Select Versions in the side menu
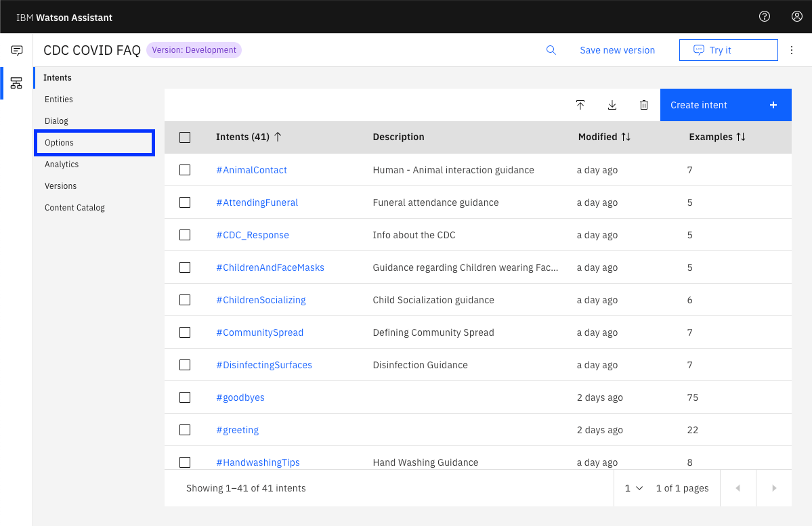This screenshot has width=812, height=526. [60, 186]
